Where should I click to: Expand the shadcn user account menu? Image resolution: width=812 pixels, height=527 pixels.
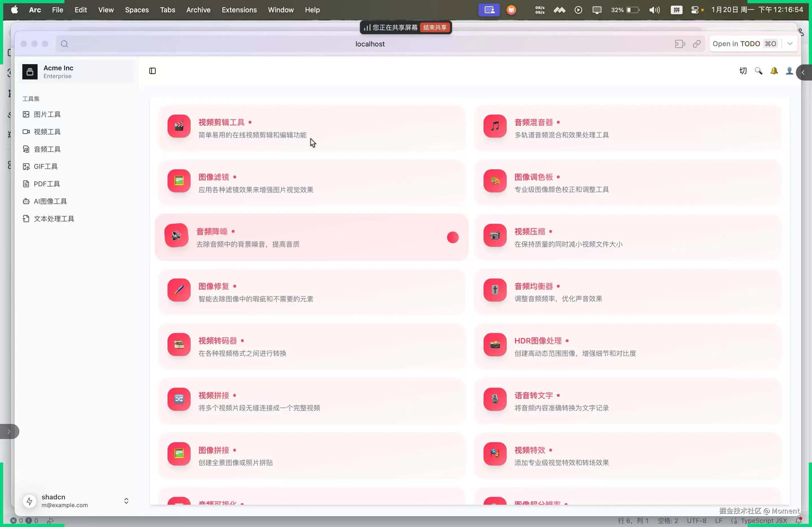76,501
